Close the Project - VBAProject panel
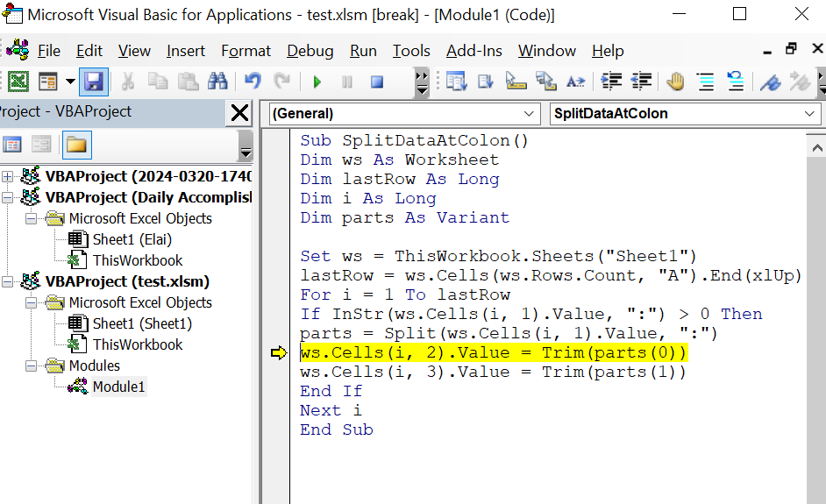Viewport: 826px width, 504px height. pos(239,113)
